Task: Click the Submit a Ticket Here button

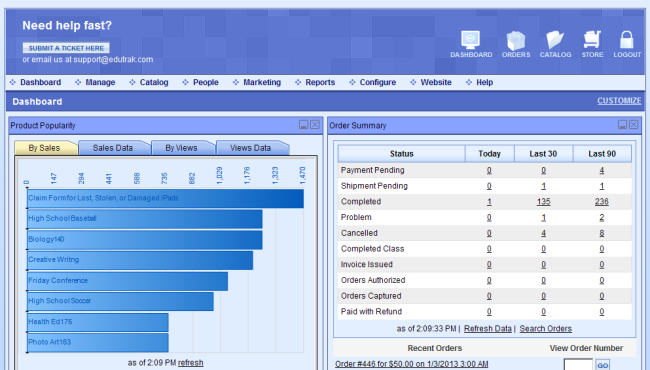Action: point(66,48)
